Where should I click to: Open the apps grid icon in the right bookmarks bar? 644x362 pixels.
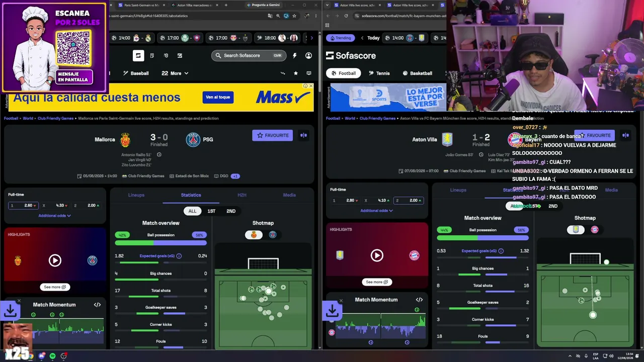click(328, 24)
